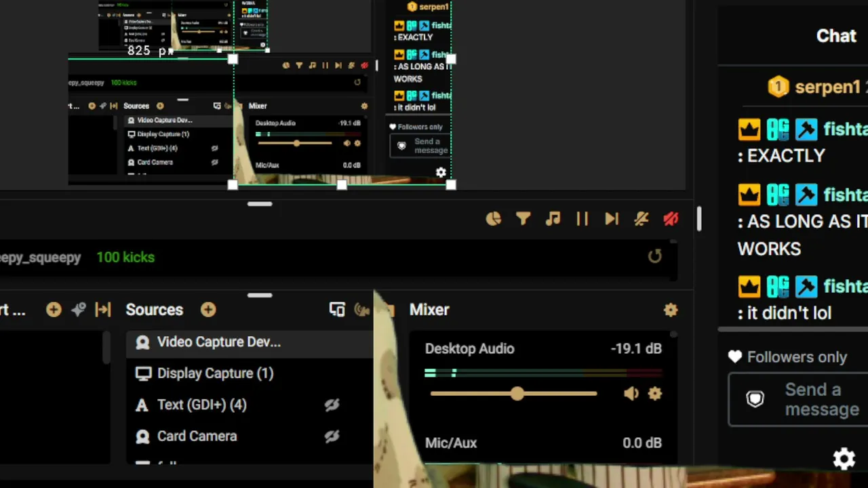
Task: Open the serpen1 username in Chat panel
Action: pos(828,87)
